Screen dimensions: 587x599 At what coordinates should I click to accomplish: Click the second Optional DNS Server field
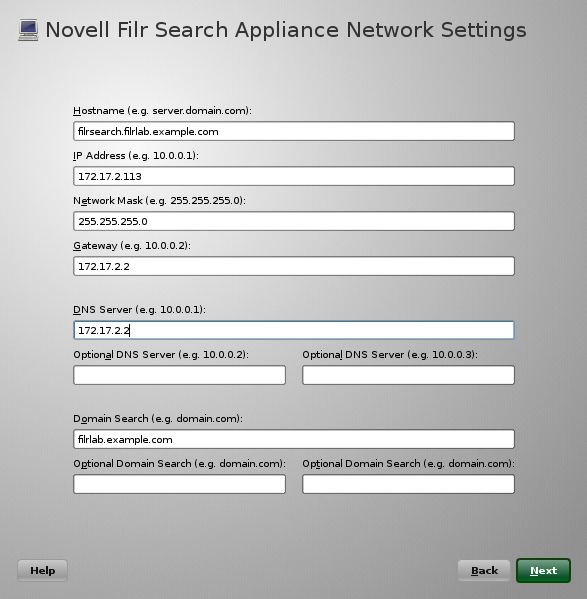coord(408,375)
